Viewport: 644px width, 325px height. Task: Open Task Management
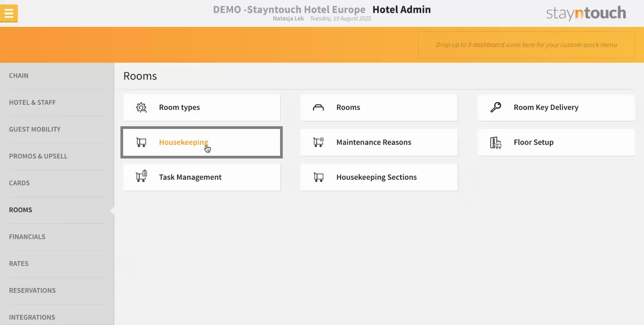(202, 177)
